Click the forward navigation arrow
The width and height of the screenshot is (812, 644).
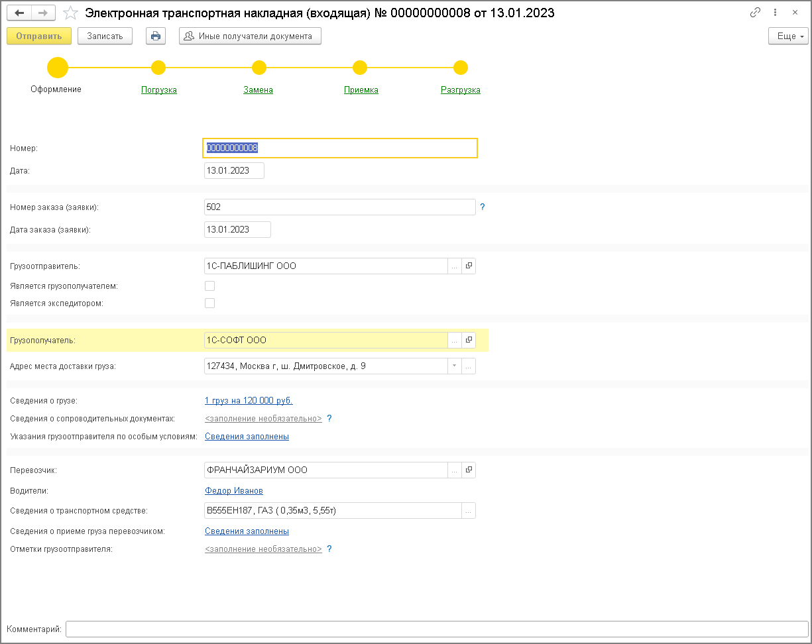[x=43, y=13]
